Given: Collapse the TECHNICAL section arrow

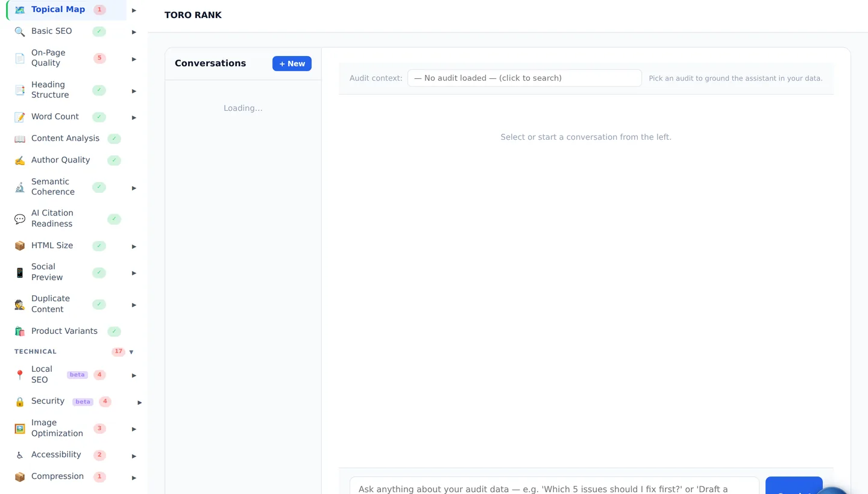Looking at the screenshot, I should pyautogui.click(x=131, y=352).
